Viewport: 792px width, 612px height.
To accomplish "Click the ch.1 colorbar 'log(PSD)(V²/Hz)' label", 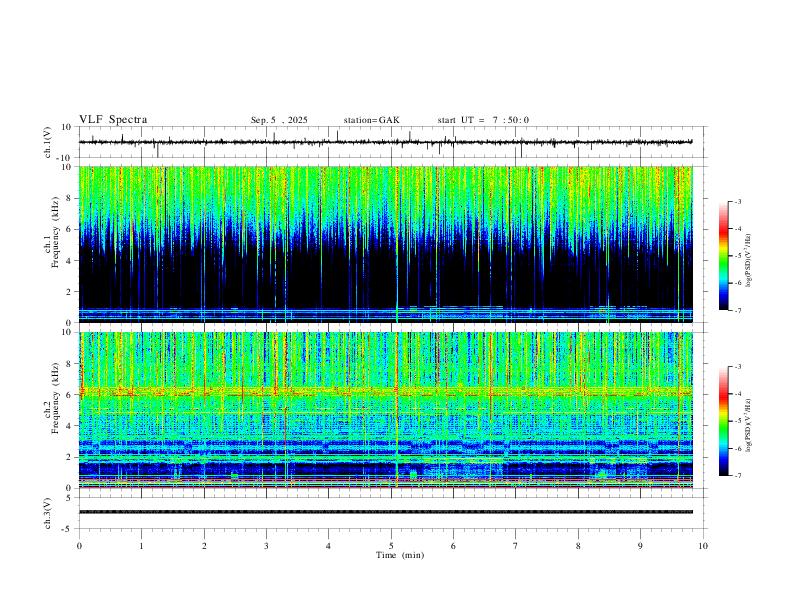I will [x=749, y=260].
